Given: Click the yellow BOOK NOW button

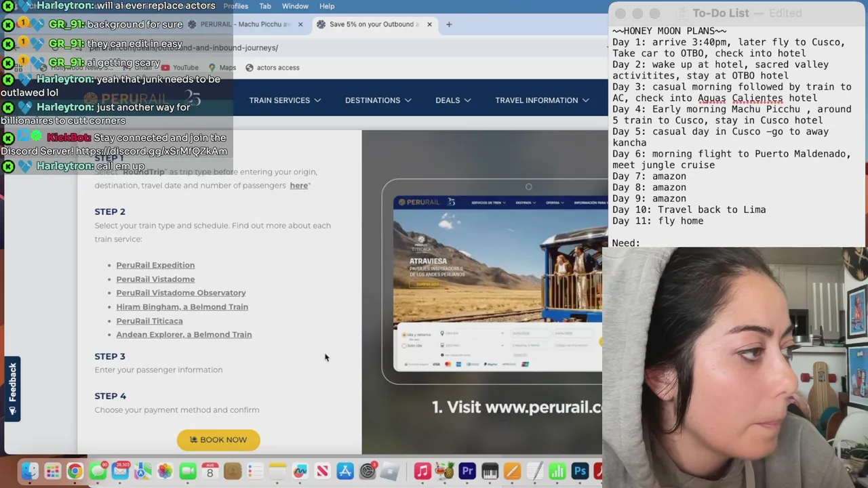Looking at the screenshot, I should [x=218, y=440].
